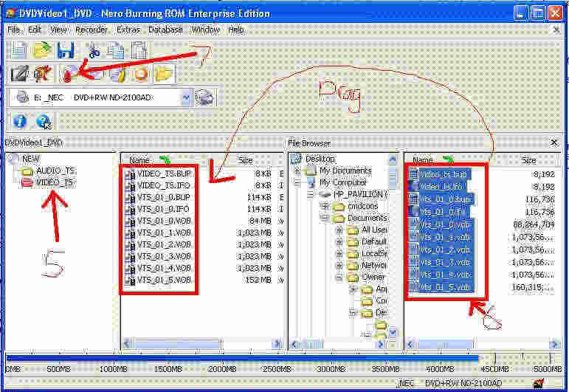
Task: Click the Copy toolbar icon
Action: 116,50
